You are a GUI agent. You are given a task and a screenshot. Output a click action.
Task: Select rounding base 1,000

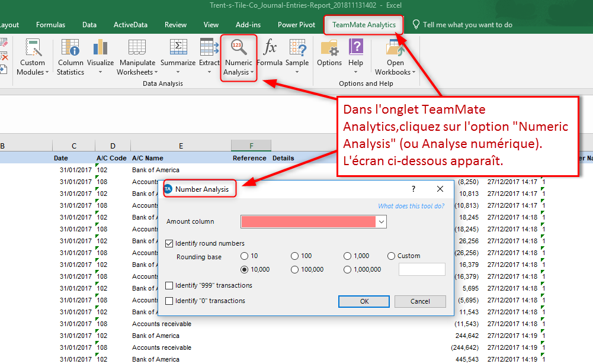(347, 256)
